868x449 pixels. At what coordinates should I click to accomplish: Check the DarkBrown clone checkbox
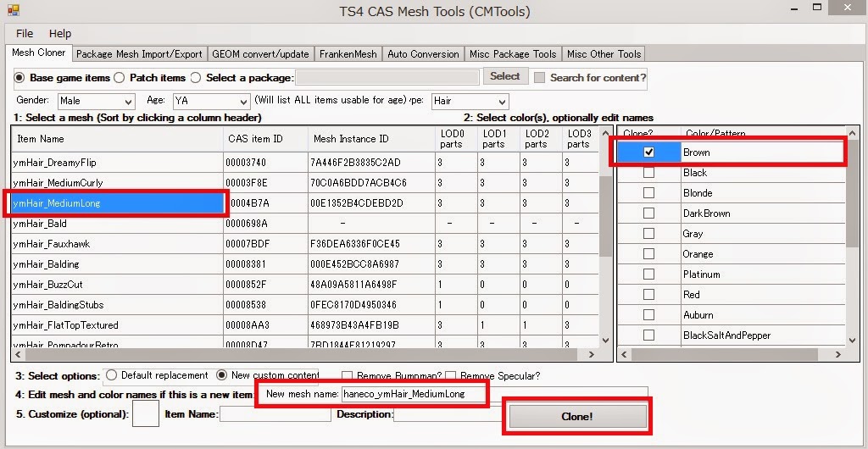pos(648,213)
